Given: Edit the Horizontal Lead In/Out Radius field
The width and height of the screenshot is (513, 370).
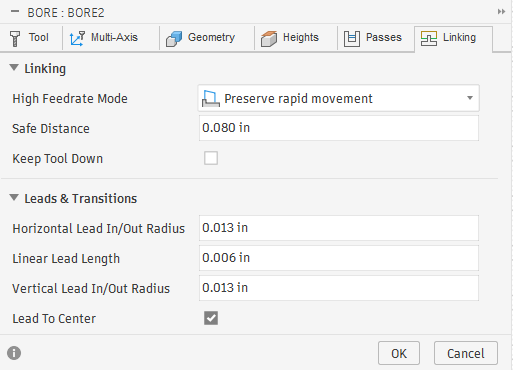Looking at the screenshot, I should [x=339, y=228].
